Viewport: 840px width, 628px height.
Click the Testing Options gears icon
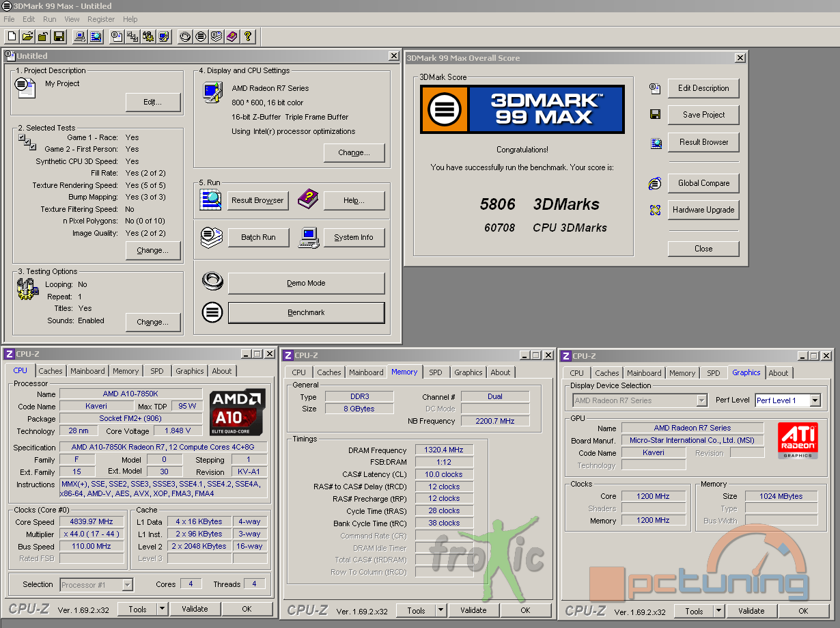[27, 288]
